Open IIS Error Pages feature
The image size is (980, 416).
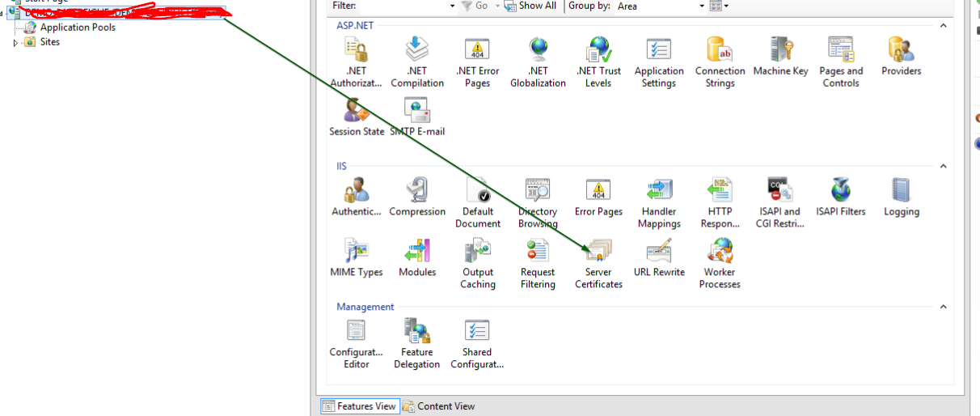pos(598,197)
